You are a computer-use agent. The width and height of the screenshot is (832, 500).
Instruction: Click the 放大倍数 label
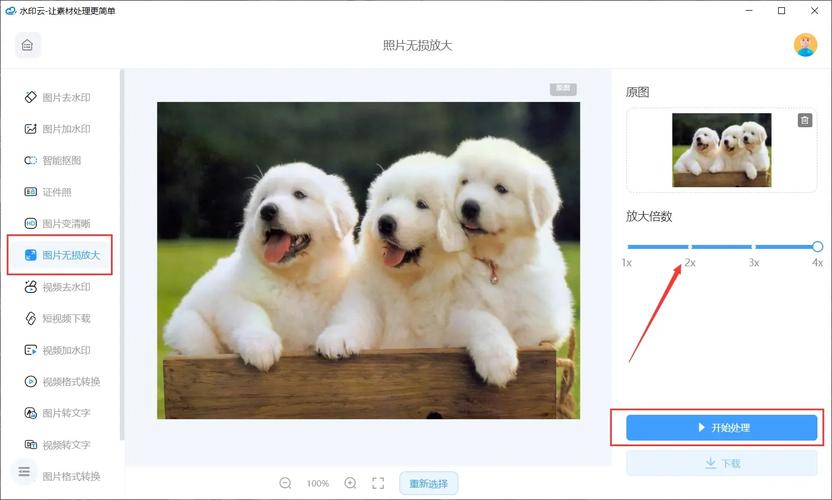pos(649,217)
